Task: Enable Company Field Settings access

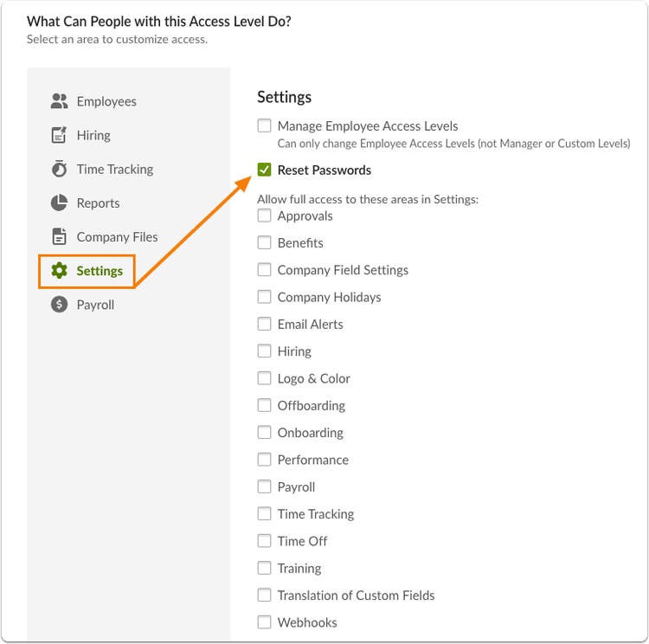Action: pos(264,269)
